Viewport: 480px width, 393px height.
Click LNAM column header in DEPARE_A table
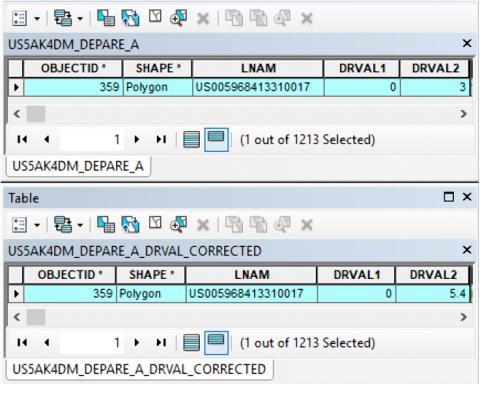258,69
